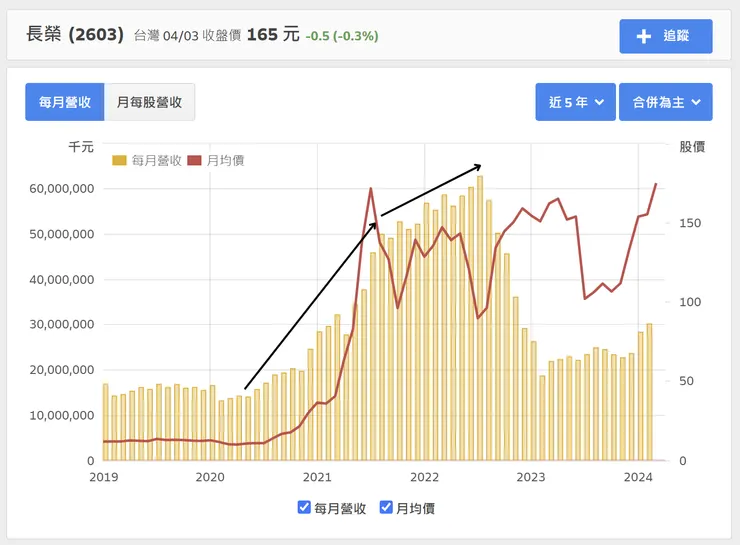
Task: Click the red 月均價 legend marker
Action: 194,160
